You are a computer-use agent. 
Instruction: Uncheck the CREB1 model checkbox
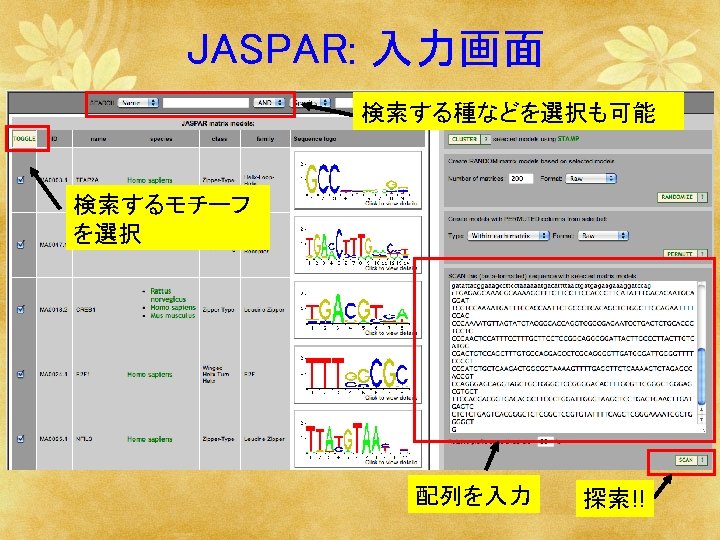[x=20, y=309]
